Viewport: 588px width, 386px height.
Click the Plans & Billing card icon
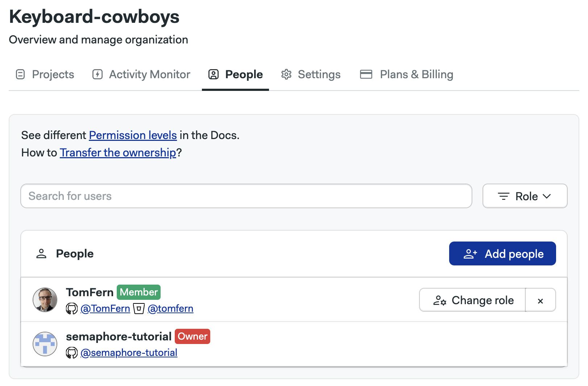click(x=366, y=74)
